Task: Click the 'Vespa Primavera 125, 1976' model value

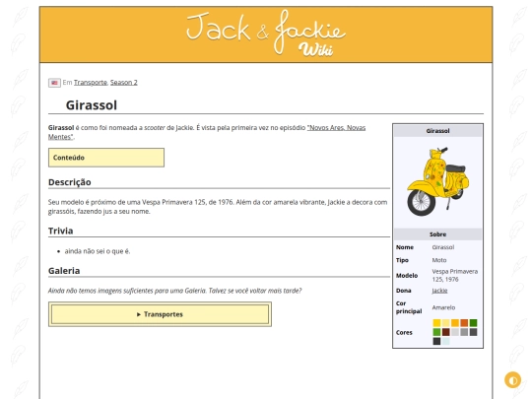Action: point(454,275)
